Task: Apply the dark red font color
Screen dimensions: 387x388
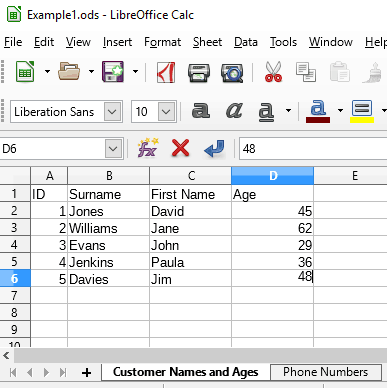Action: point(318,112)
